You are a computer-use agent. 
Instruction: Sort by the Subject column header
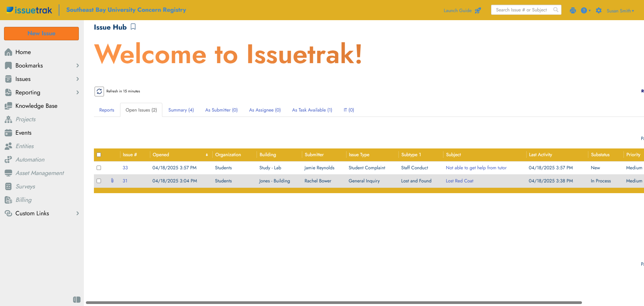pyautogui.click(x=453, y=155)
